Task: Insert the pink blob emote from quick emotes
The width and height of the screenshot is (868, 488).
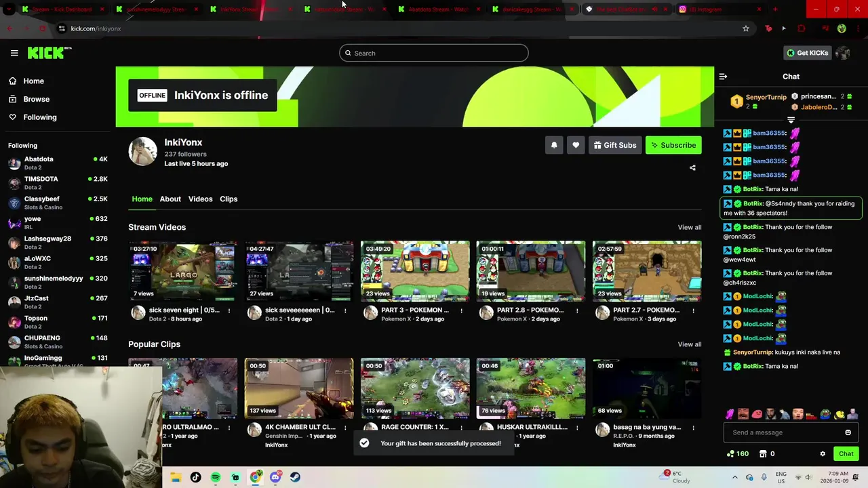Action: click(757, 414)
